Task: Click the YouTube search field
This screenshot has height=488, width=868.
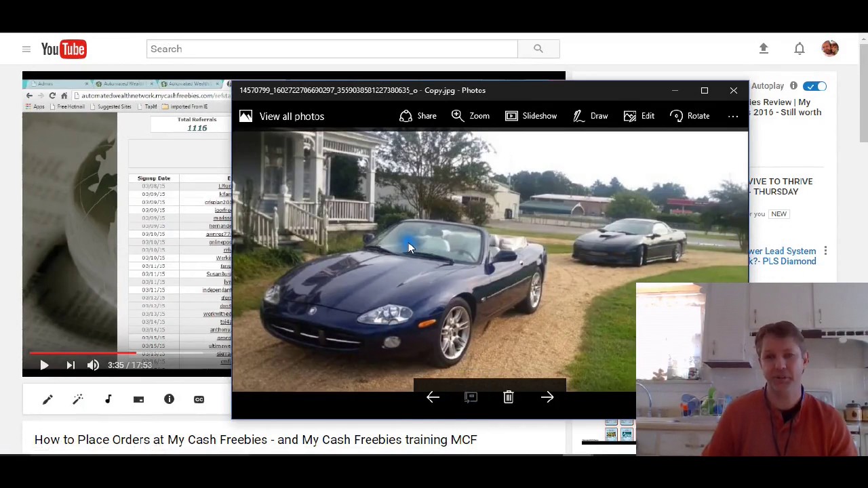Action: coord(332,49)
